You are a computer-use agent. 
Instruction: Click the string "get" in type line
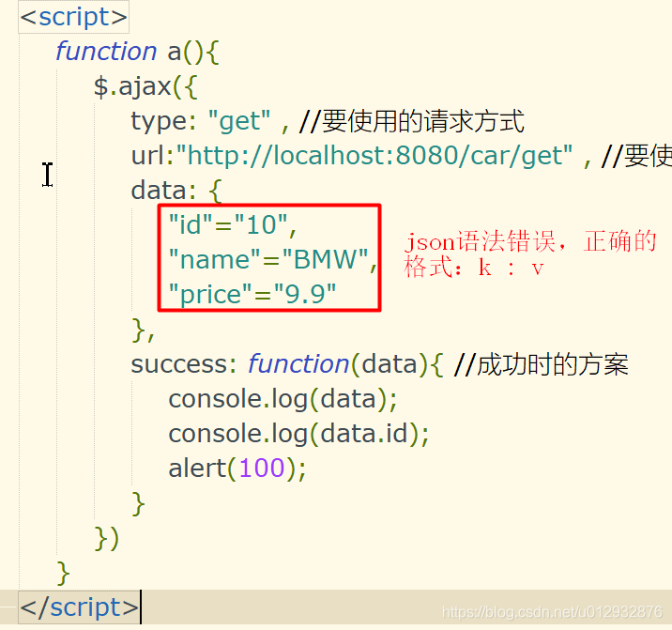(239, 121)
